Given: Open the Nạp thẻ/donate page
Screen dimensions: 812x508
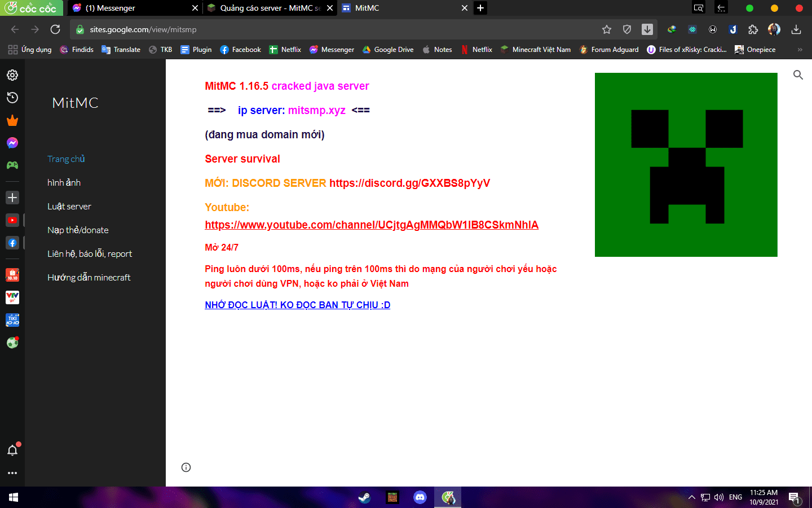Looking at the screenshot, I should 78,230.
